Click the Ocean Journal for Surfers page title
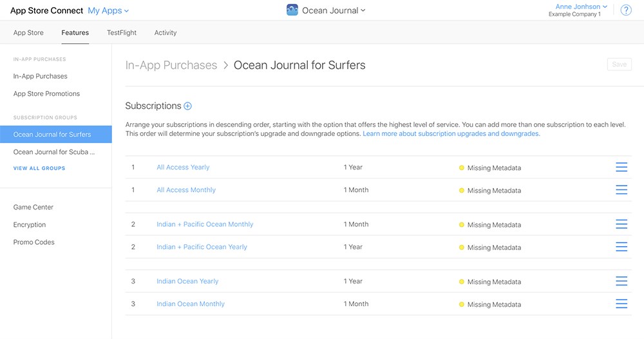 pos(299,65)
